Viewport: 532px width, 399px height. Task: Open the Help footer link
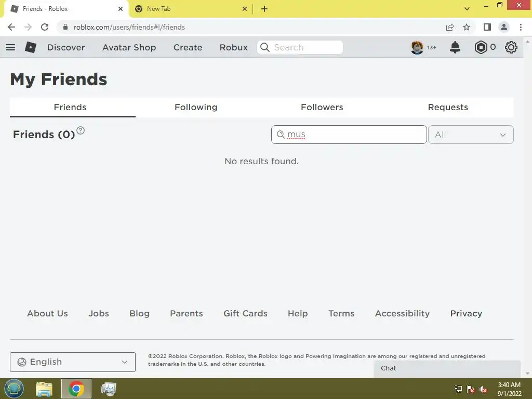(x=298, y=313)
